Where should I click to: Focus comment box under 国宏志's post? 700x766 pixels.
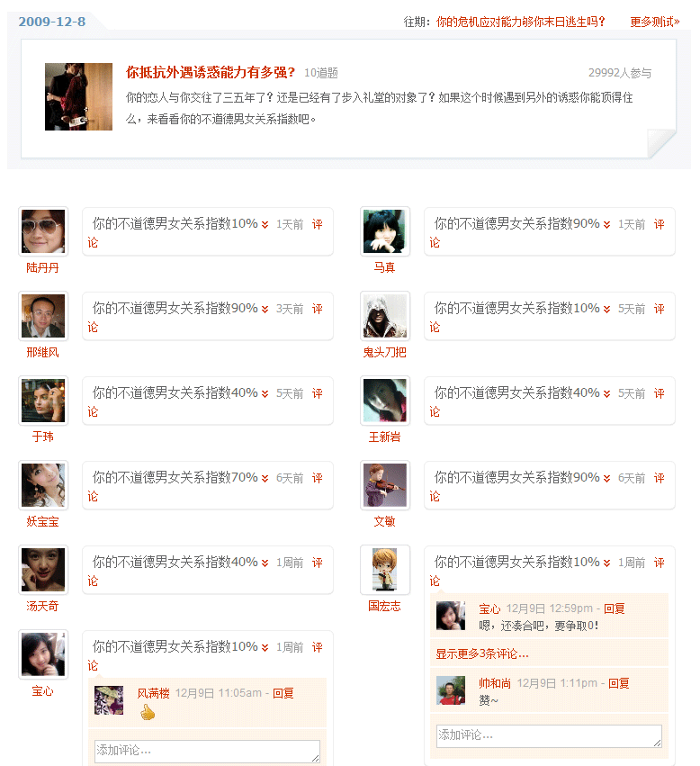[x=549, y=735]
